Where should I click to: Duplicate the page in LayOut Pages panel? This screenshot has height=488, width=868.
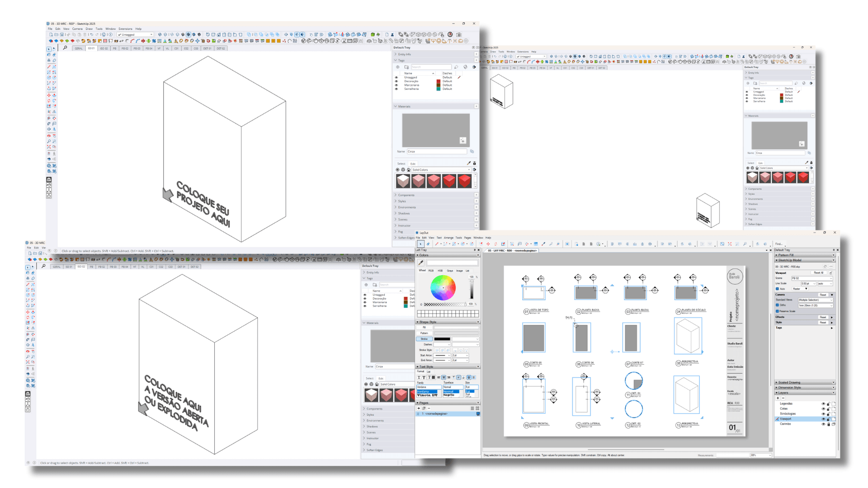tap(424, 408)
